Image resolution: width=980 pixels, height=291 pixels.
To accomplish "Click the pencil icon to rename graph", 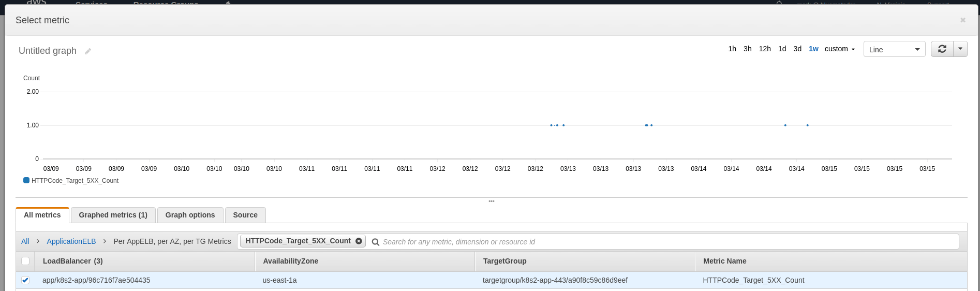I will pyautogui.click(x=88, y=51).
